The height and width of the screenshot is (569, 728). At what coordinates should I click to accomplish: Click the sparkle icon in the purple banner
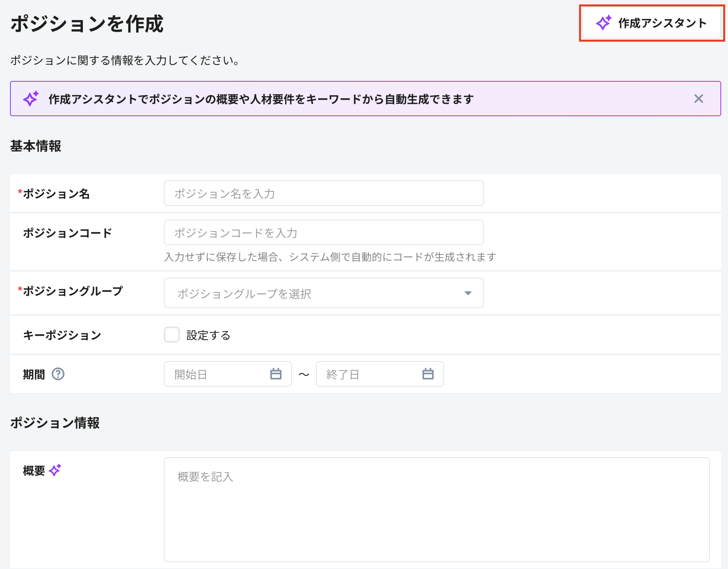click(30, 99)
